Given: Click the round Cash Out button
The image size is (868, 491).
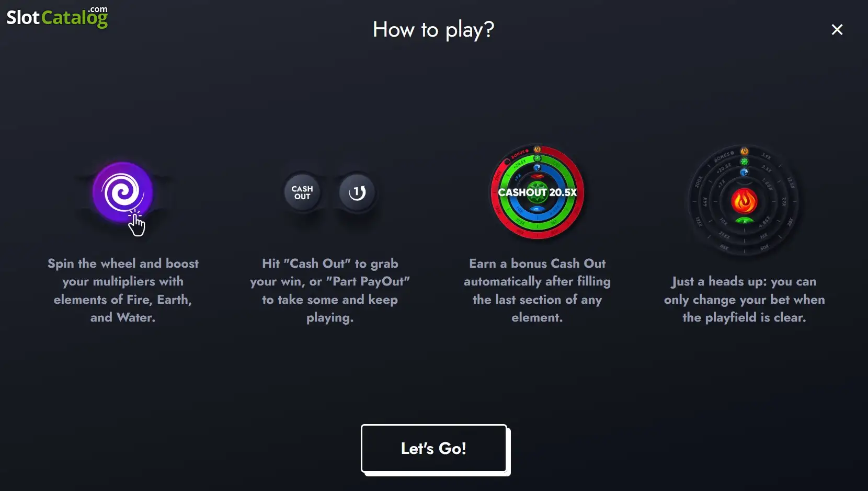Looking at the screenshot, I should pos(302,192).
